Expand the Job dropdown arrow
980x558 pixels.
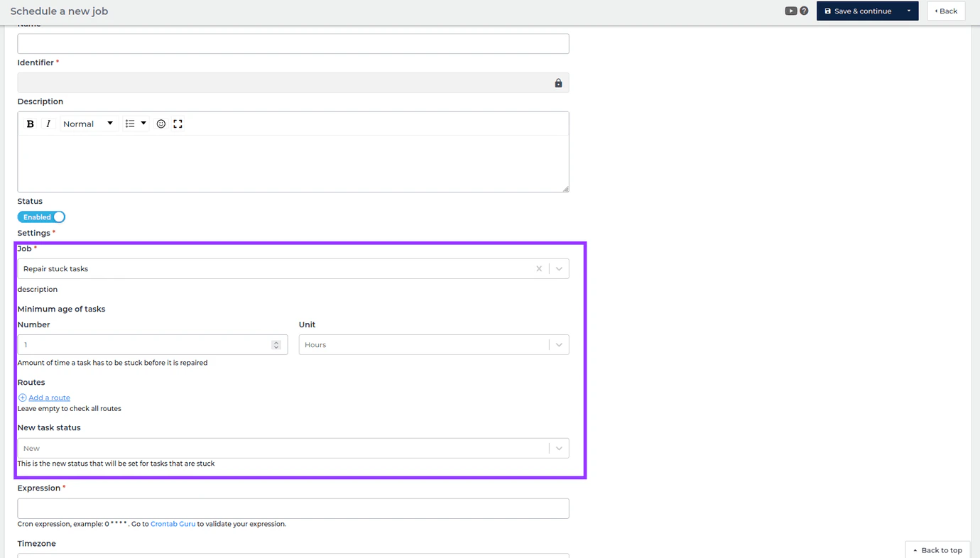pyautogui.click(x=559, y=268)
